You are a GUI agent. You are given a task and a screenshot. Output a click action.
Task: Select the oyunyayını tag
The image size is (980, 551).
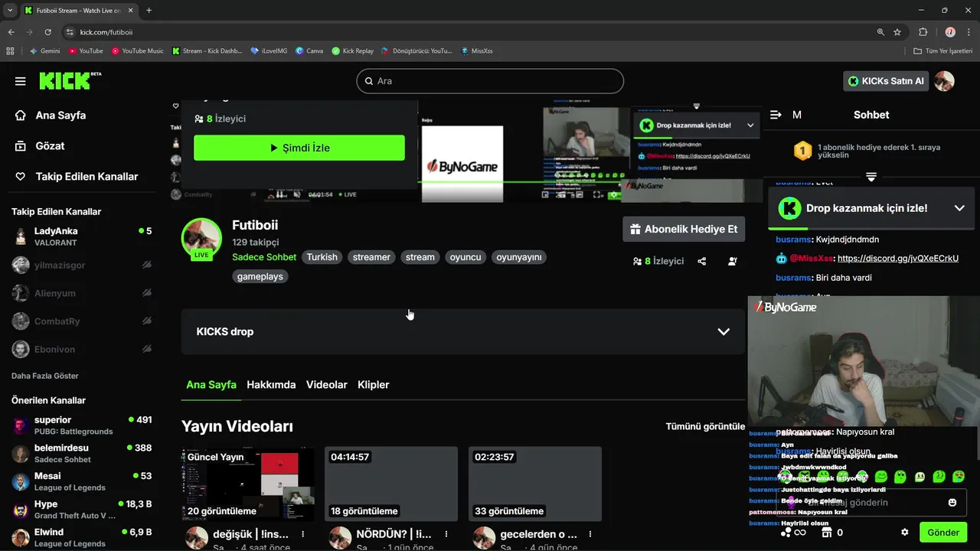[519, 257]
